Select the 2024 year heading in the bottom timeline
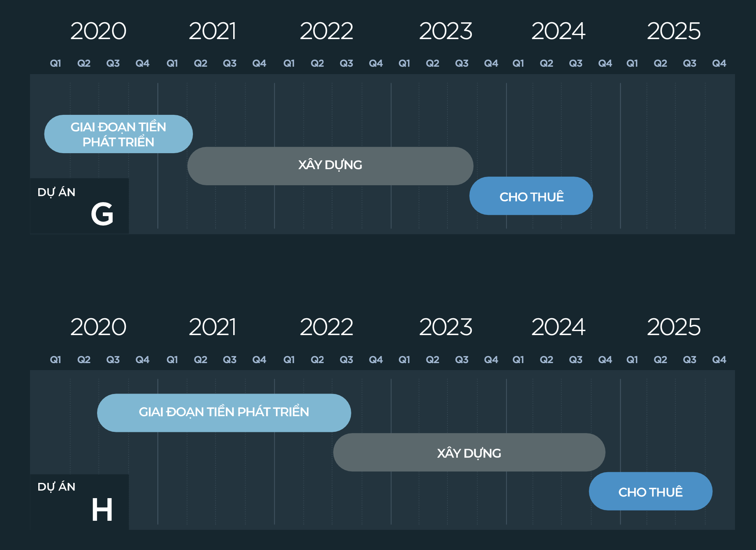756x550 pixels. tap(558, 327)
